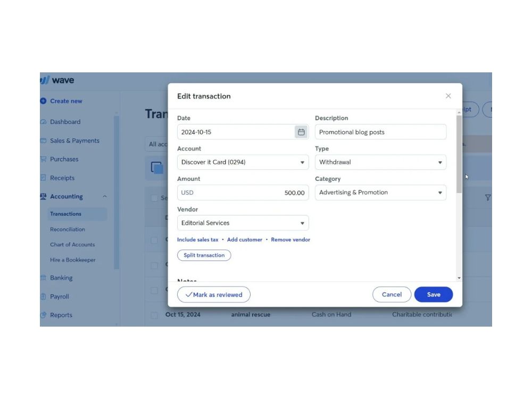The height and width of the screenshot is (399, 532).
Task: Click the sidebar vertical scrollbar
Action: [117, 193]
